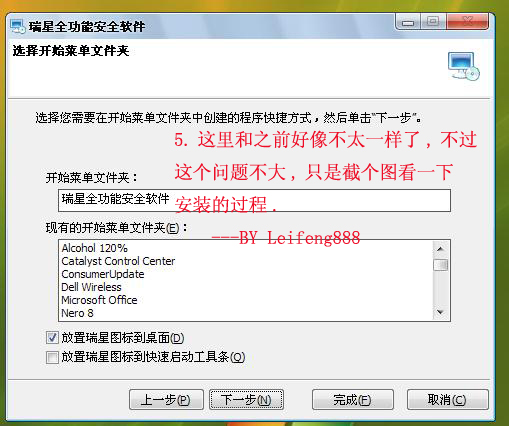Click the 完成(F) button
The height and width of the screenshot is (426, 509).
[x=352, y=399]
